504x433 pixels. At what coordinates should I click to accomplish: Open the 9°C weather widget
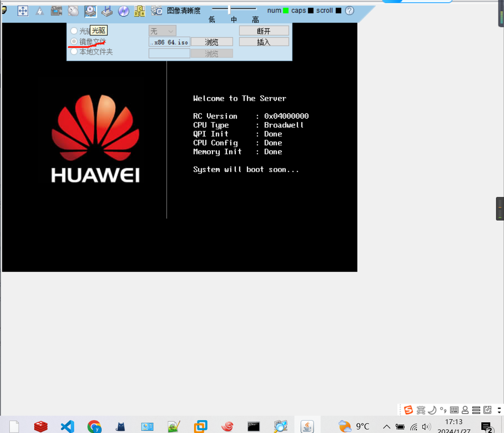[x=354, y=427]
